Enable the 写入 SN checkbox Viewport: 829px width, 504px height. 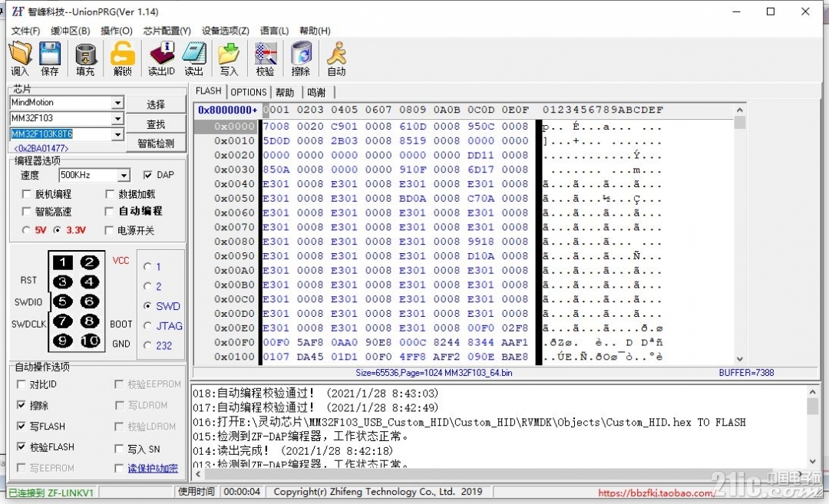(119, 449)
